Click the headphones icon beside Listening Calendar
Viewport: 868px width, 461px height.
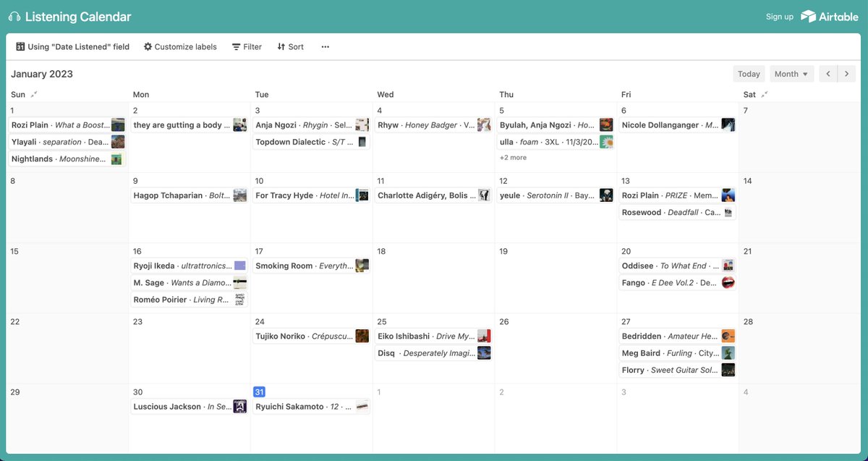14,17
